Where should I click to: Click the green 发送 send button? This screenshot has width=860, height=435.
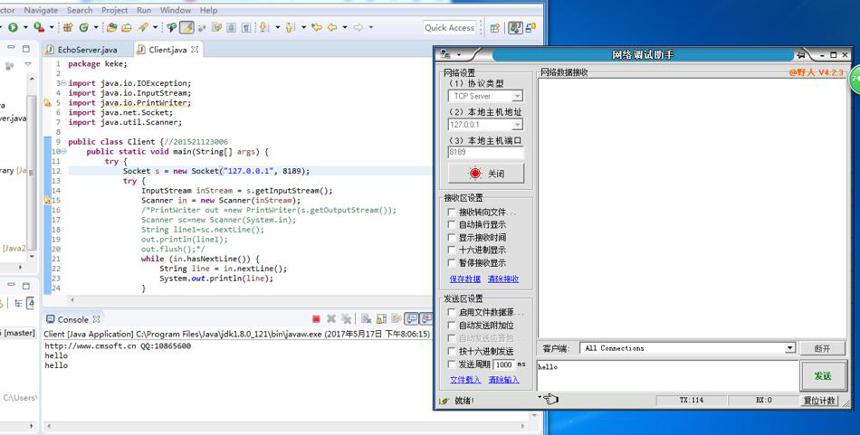(822, 376)
